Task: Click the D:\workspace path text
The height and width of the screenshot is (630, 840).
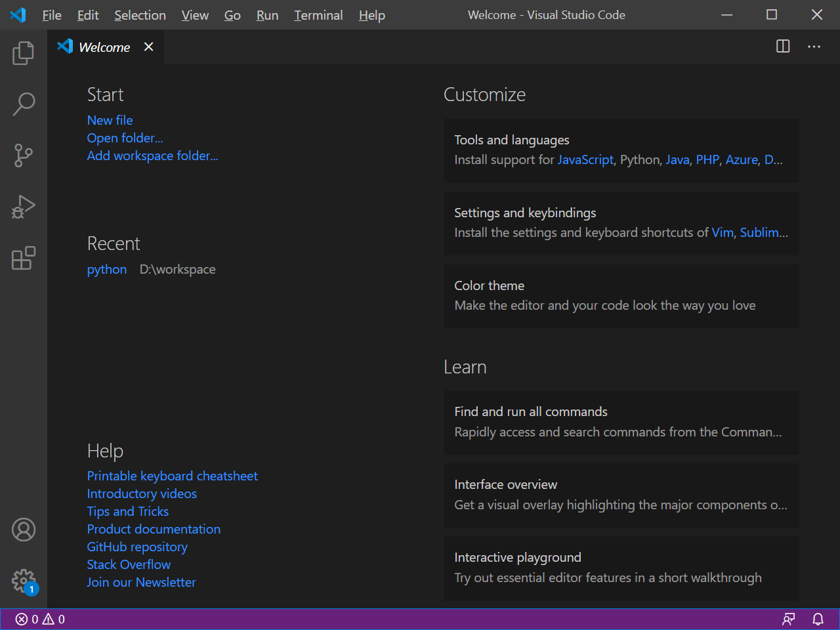Action: [177, 269]
